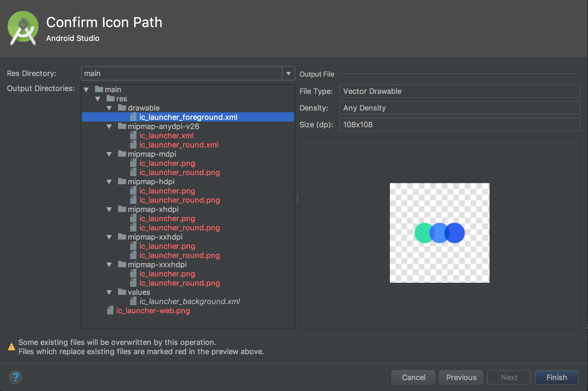The height and width of the screenshot is (391, 588).
Task: Collapse the values folder node
Action: tap(109, 292)
